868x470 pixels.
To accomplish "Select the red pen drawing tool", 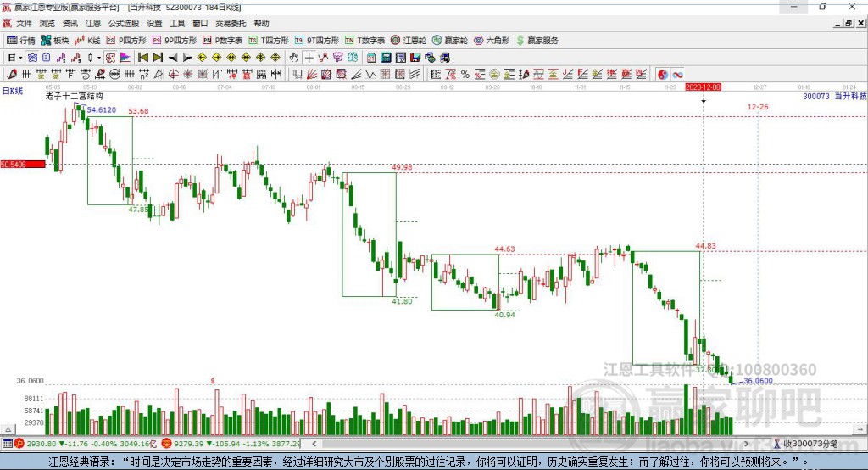I will point(12,75).
